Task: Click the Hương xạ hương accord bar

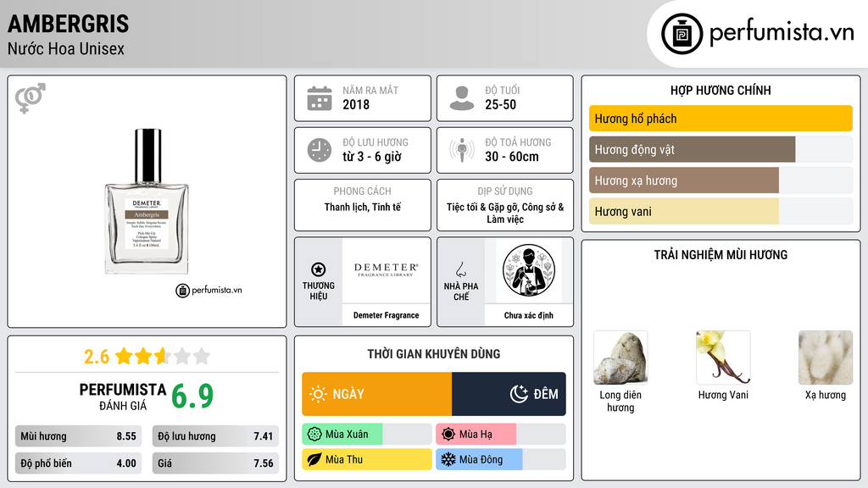Action: [721, 180]
